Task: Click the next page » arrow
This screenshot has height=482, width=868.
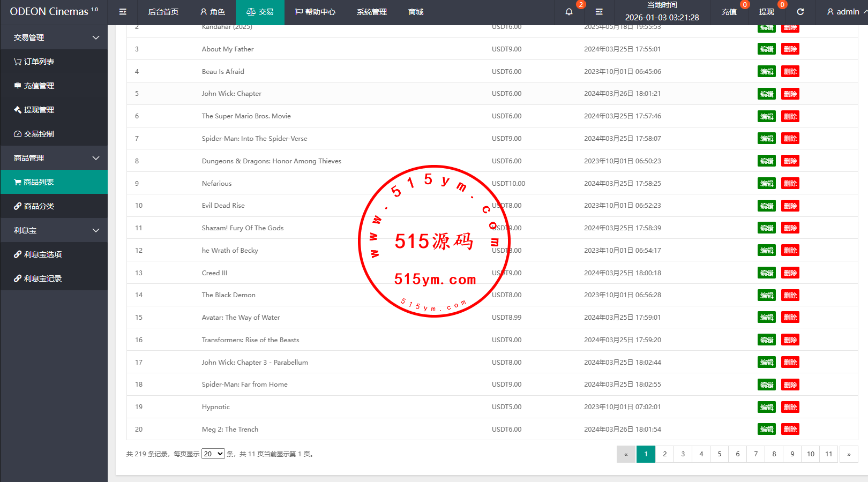Action: (x=848, y=454)
